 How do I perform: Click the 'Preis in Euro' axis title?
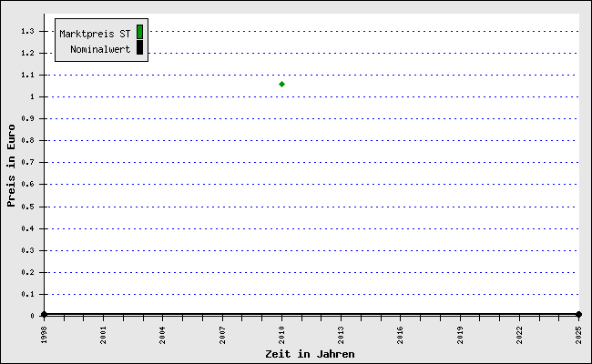click(12, 166)
